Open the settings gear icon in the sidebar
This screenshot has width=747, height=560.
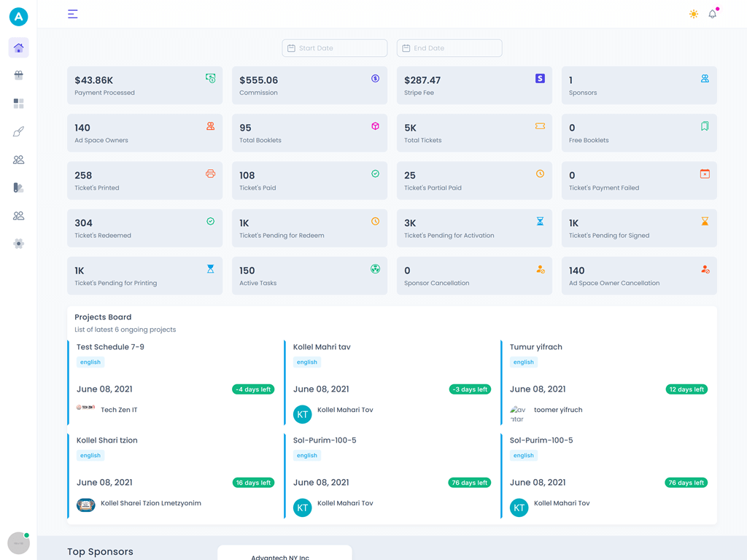pos(19,244)
